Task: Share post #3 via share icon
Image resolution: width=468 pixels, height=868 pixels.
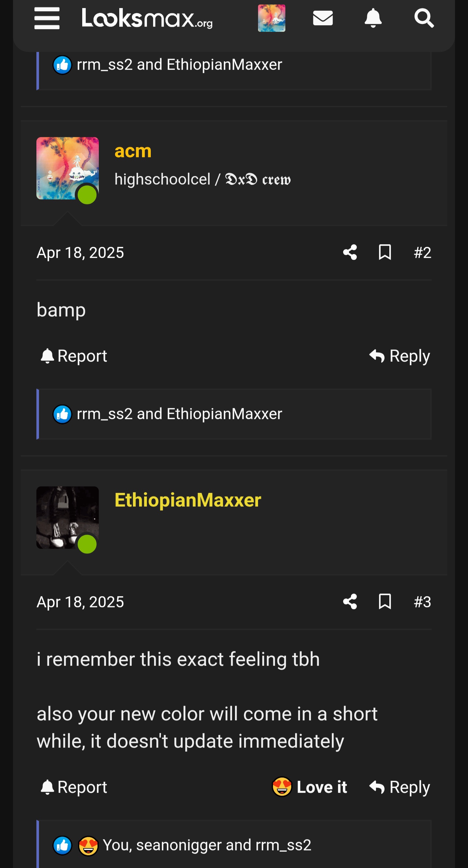Action: [x=350, y=602]
